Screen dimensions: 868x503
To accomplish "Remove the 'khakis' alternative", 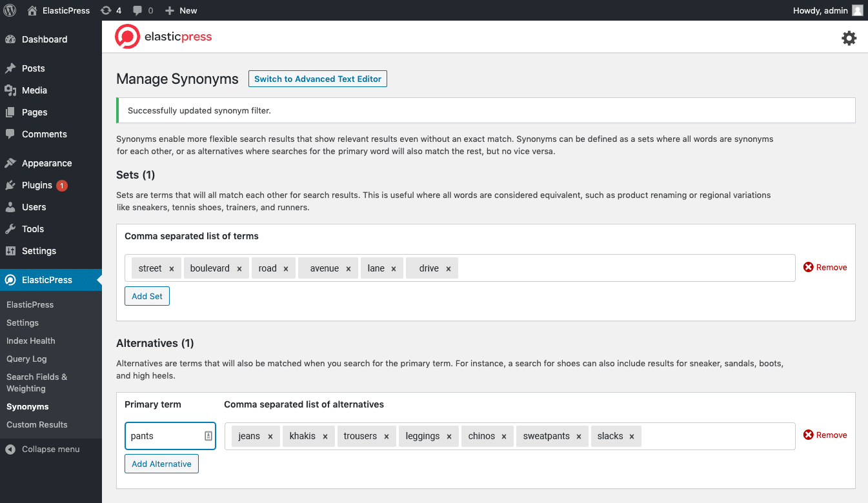I will [325, 437].
